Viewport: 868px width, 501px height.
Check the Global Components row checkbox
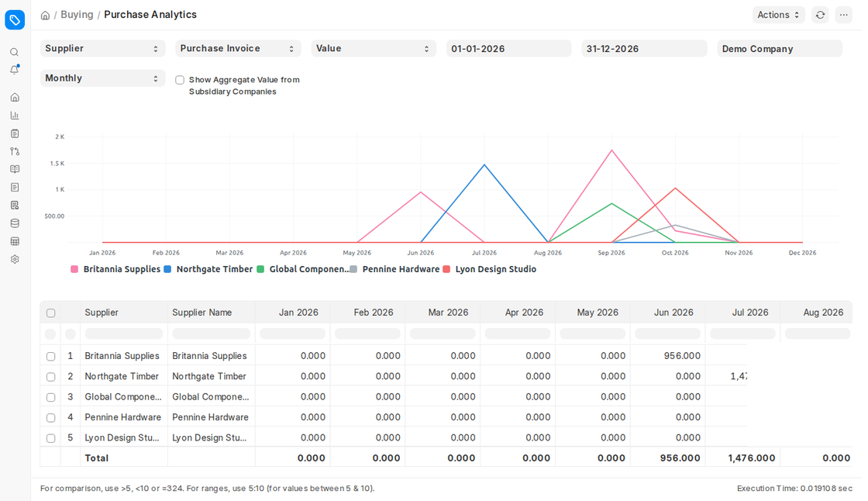51,397
